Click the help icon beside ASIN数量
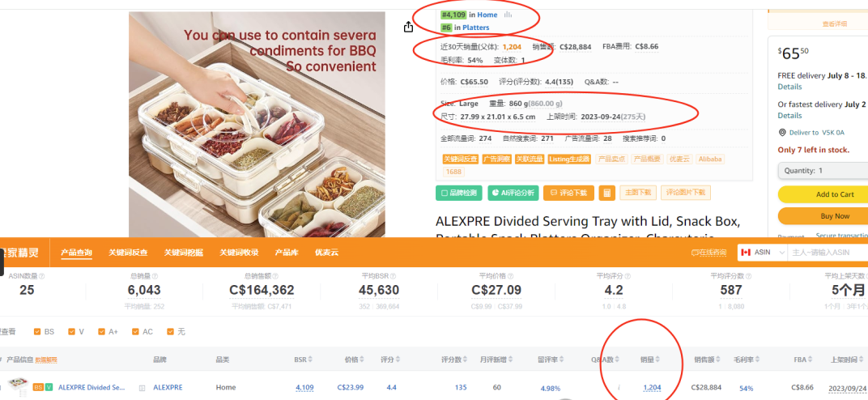Screen dimensions: 868x400 point(41,276)
